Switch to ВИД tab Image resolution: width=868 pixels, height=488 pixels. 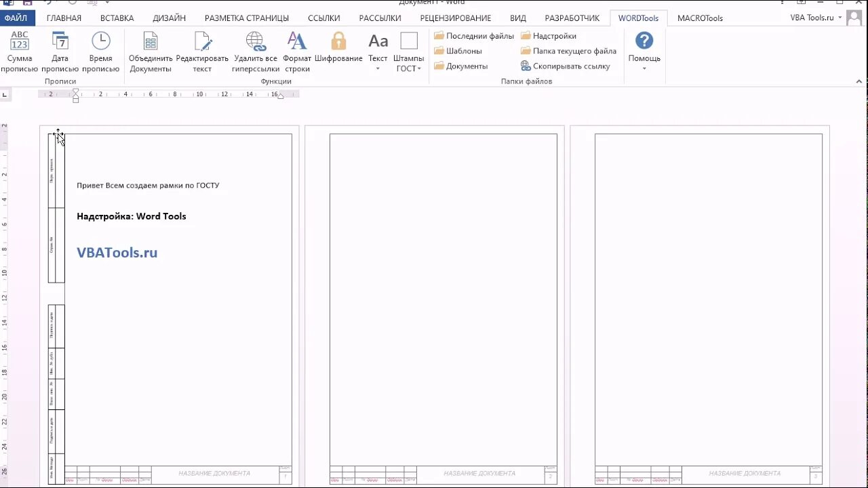[x=518, y=18]
